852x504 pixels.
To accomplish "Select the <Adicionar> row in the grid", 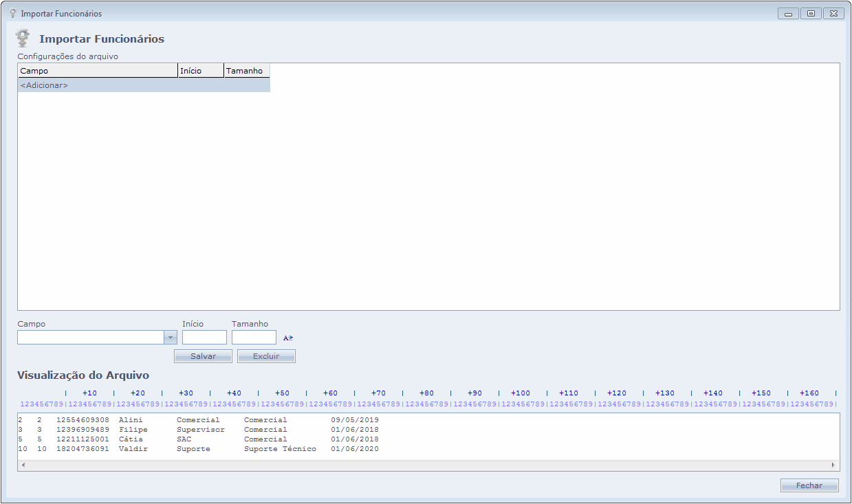I will [143, 85].
